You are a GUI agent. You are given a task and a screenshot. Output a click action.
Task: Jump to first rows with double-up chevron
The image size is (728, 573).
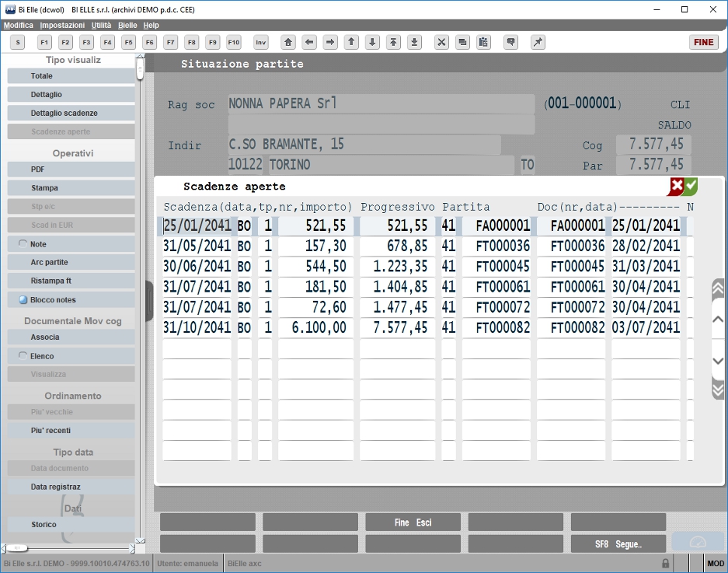pyautogui.click(x=718, y=288)
